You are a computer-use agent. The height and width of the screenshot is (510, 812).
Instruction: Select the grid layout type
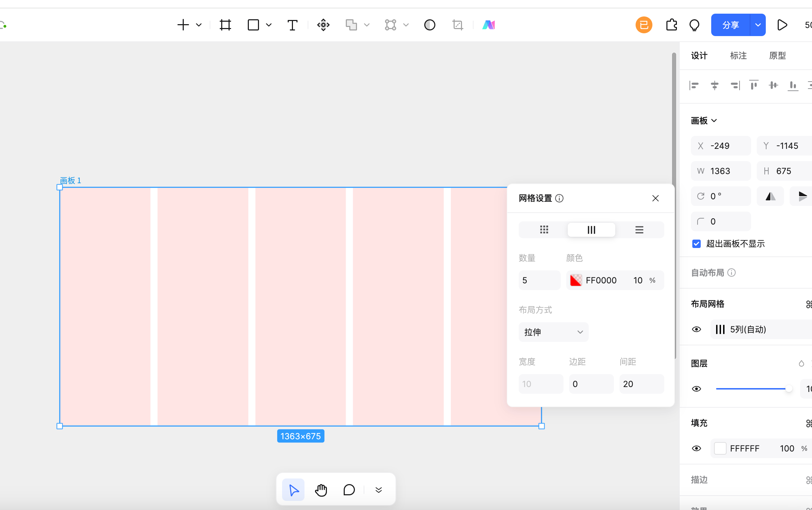tap(544, 230)
